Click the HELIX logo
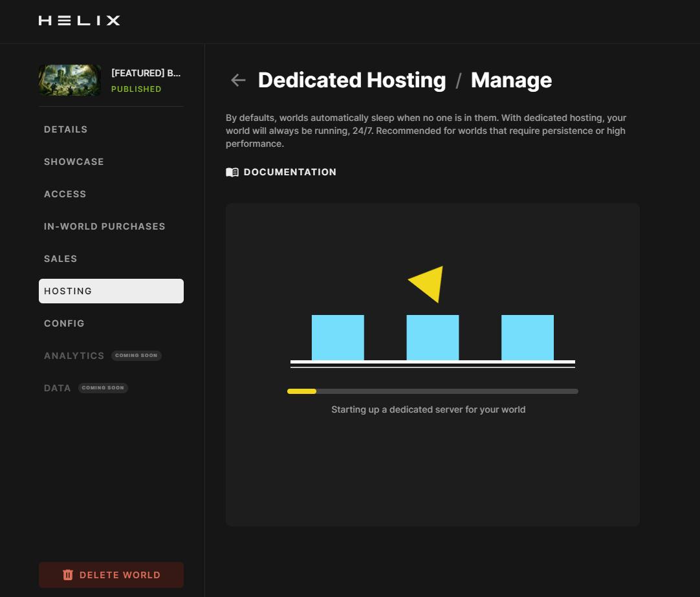 79,21
